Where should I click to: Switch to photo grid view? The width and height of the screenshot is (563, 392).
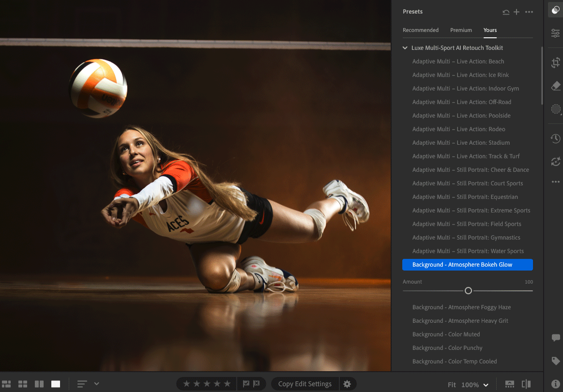pos(7,384)
